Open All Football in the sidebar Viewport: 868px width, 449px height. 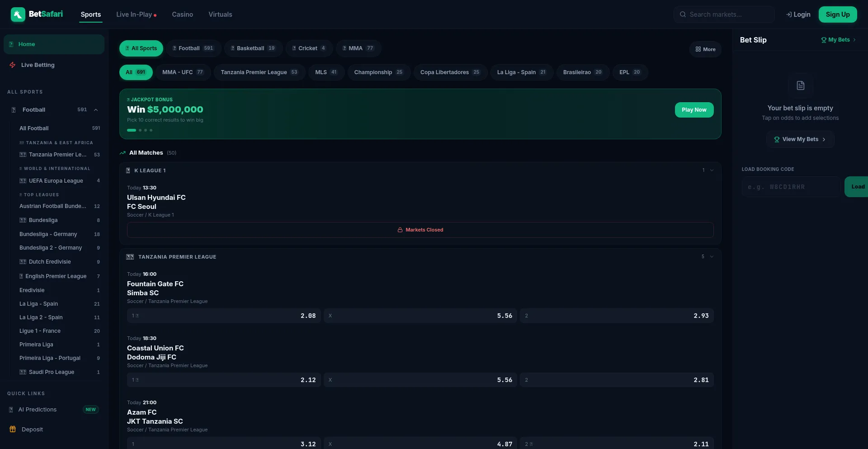[60, 128]
